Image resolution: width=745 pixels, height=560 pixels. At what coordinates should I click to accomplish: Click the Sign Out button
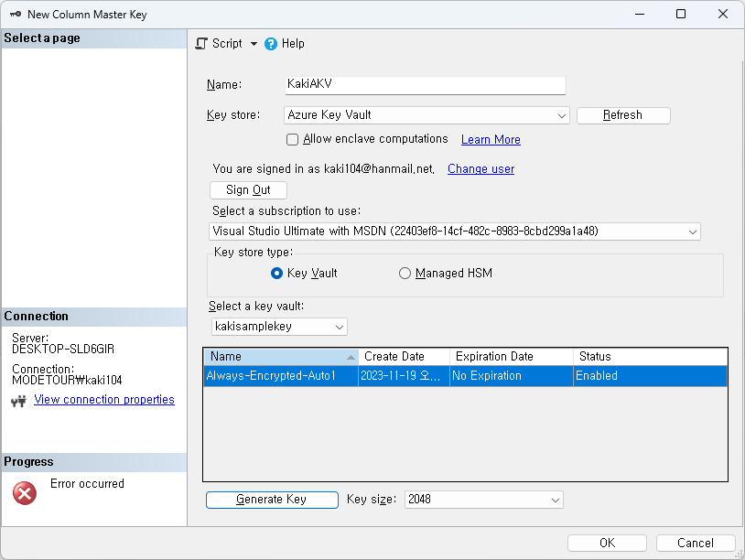pyautogui.click(x=248, y=190)
